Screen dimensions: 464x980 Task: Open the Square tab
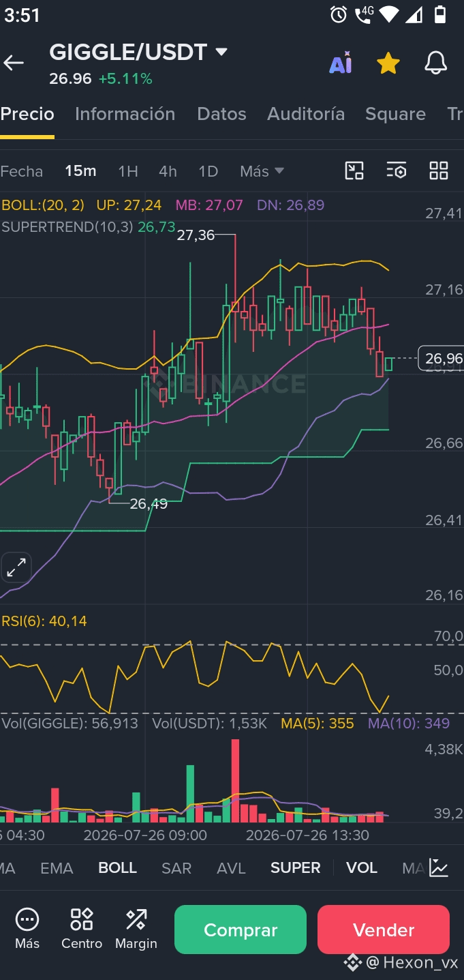(x=395, y=114)
